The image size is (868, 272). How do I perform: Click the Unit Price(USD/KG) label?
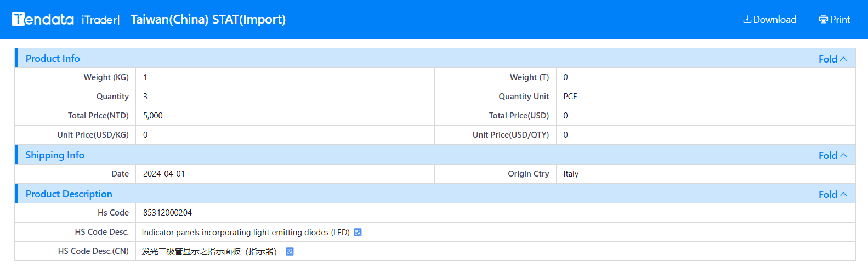point(93,135)
